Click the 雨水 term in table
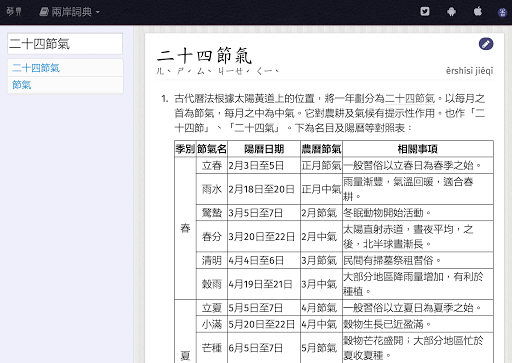This screenshot has height=363, width=512. tap(212, 189)
